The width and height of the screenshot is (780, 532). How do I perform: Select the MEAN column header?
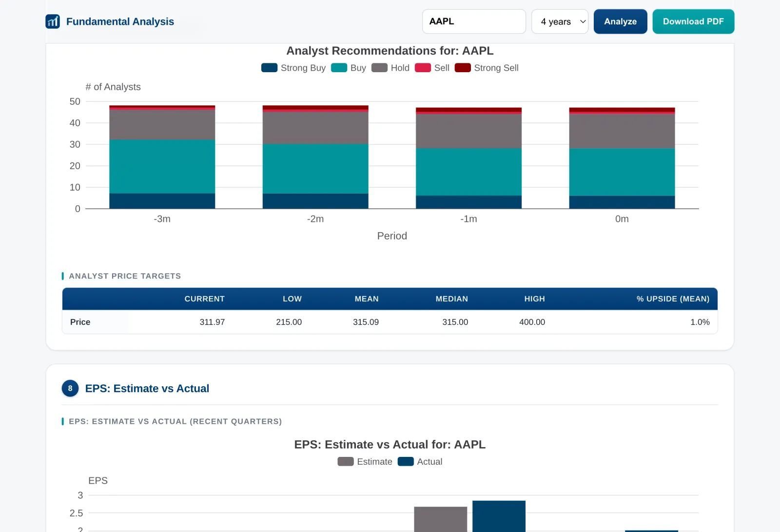(x=367, y=299)
